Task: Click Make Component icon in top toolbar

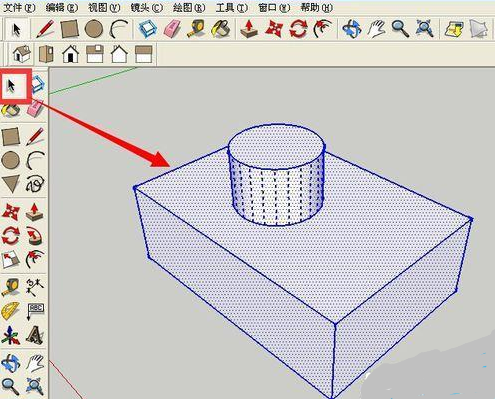Action: (x=147, y=29)
